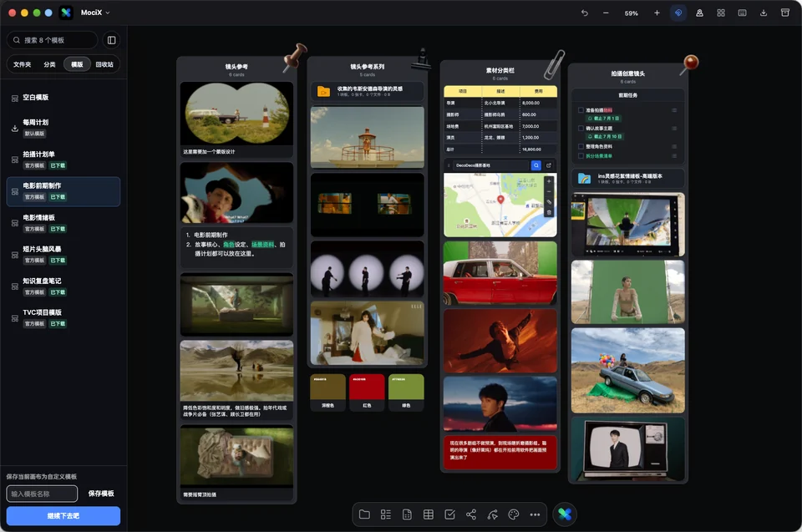Click the list layout icon in bottom toolbar
802x532 pixels.
click(x=386, y=514)
